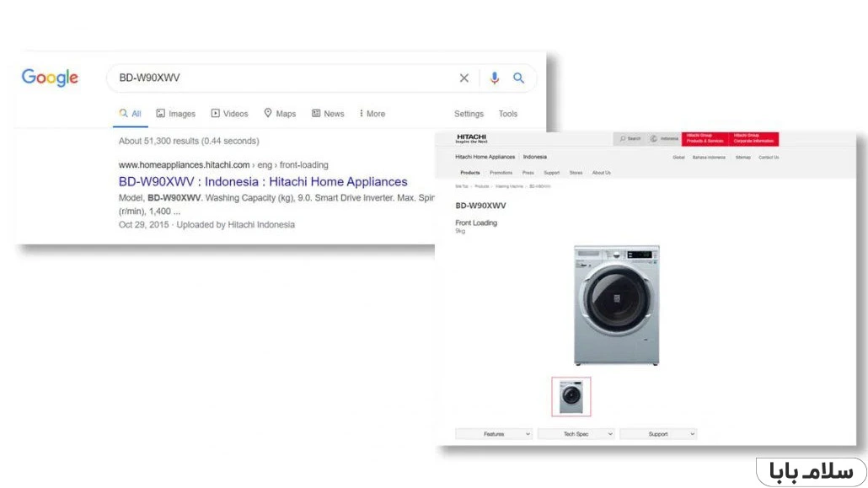This screenshot has height=488, width=868.
Task: Expand the Features dropdown
Action: coord(493,433)
